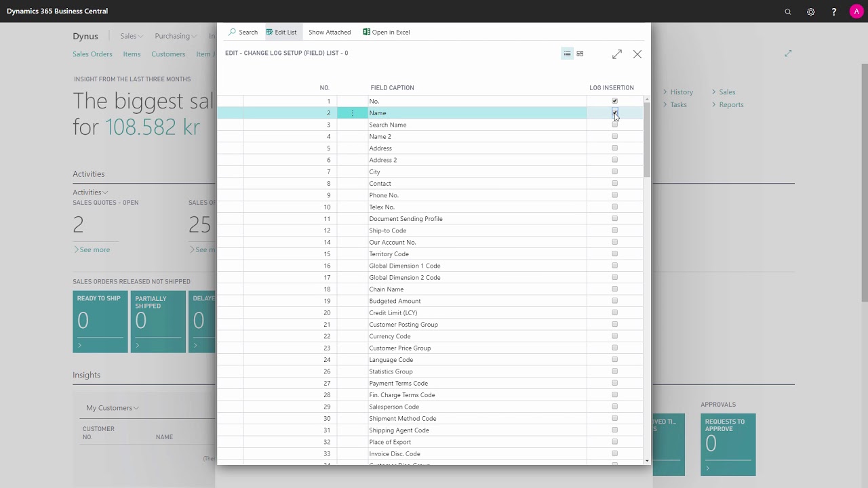Check Log Insertion for Budgeted Amount

(615, 301)
